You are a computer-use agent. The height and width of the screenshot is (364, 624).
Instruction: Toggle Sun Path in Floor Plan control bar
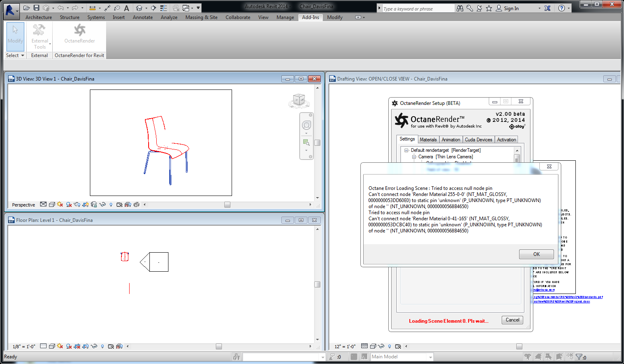pyautogui.click(x=60, y=346)
